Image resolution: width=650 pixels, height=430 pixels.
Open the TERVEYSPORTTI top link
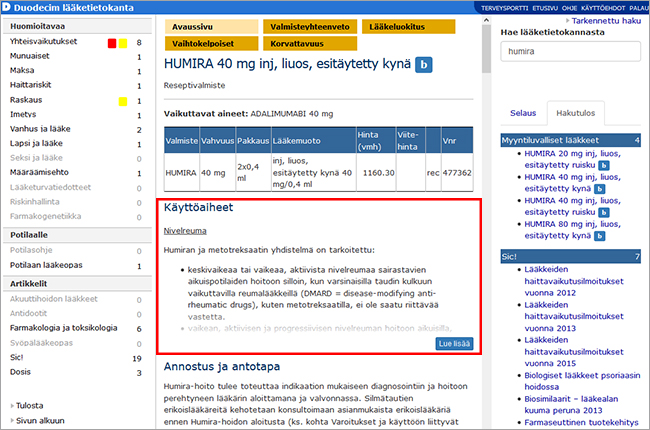pyautogui.click(x=504, y=8)
